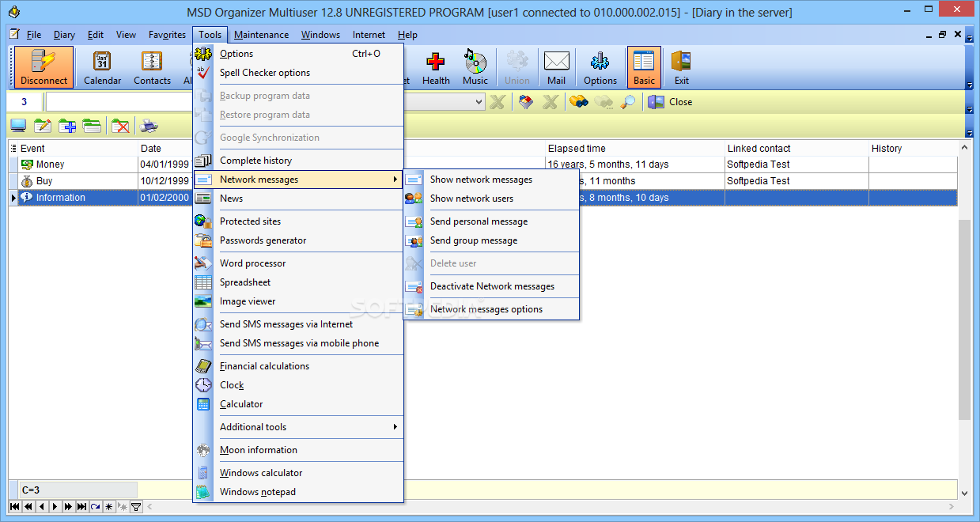
Task: Open the Mail toolbar icon
Action: click(556, 67)
